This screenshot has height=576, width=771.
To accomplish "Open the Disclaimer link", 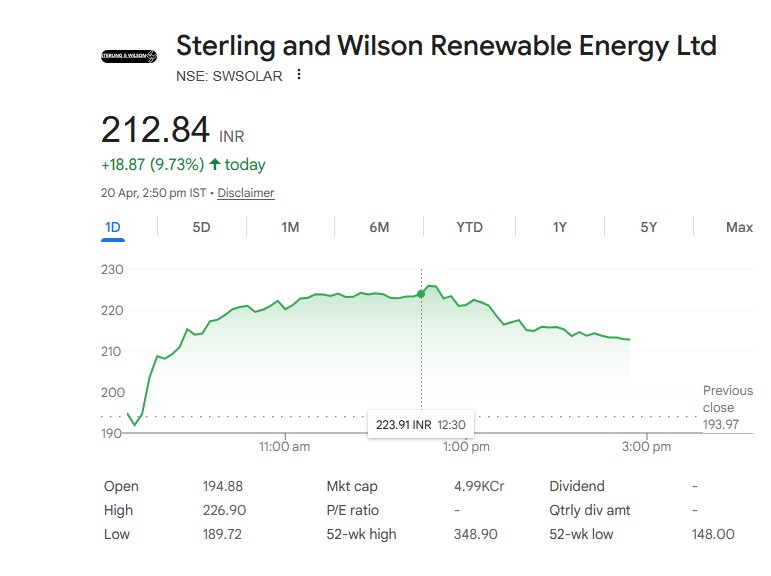I will point(246,193).
